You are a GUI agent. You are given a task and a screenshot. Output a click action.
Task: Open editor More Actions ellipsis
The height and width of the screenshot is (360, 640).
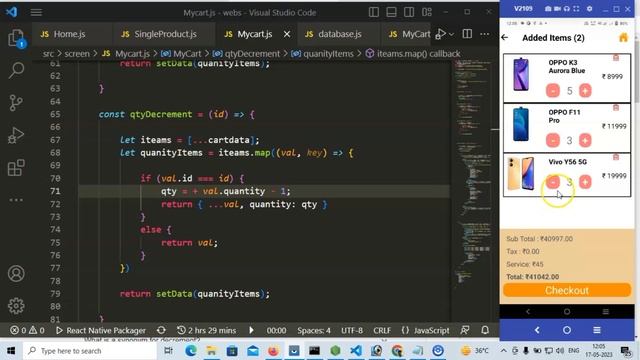tap(484, 34)
